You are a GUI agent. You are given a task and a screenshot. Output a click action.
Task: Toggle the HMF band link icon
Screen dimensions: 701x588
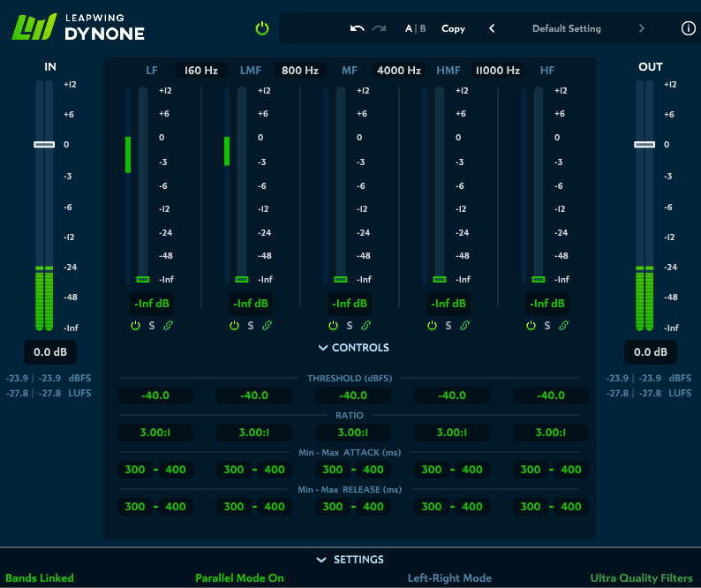pos(464,326)
